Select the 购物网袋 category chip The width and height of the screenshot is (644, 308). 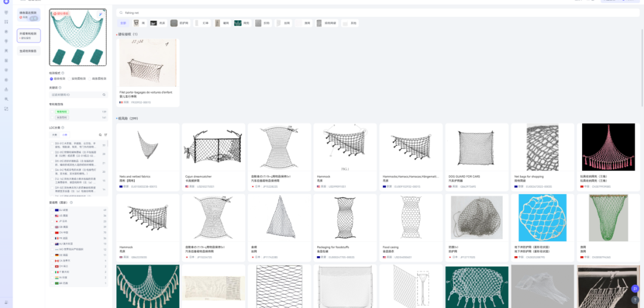(327, 23)
